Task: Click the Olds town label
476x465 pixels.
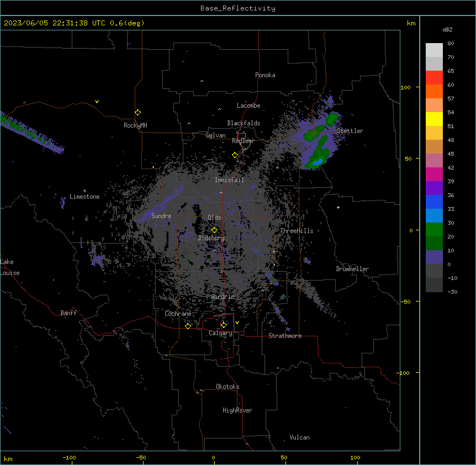Action: (x=214, y=218)
